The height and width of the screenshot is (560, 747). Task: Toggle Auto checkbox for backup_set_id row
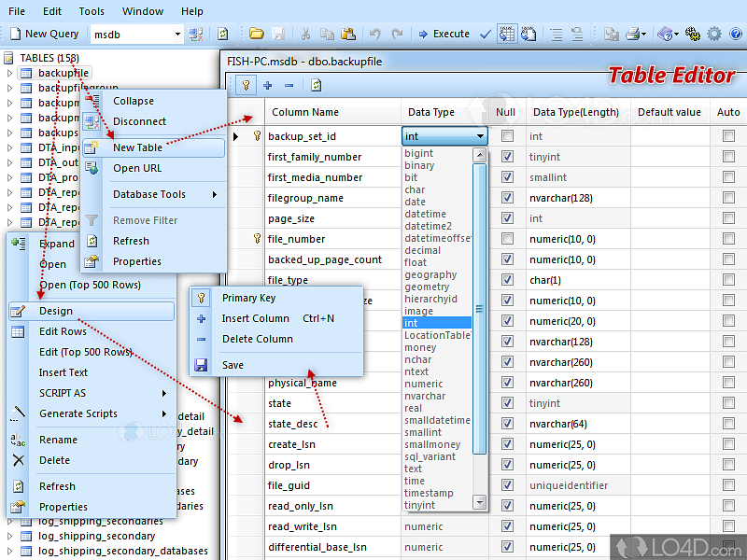(x=728, y=136)
